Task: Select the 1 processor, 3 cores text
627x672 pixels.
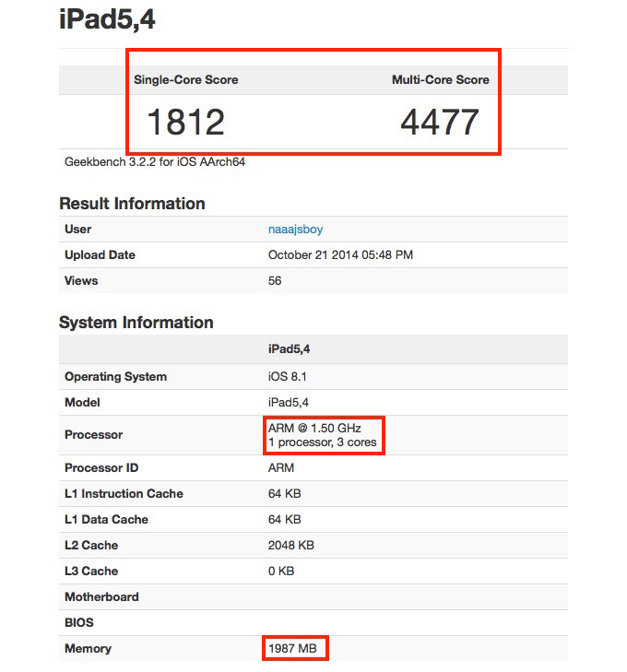Action: click(323, 442)
